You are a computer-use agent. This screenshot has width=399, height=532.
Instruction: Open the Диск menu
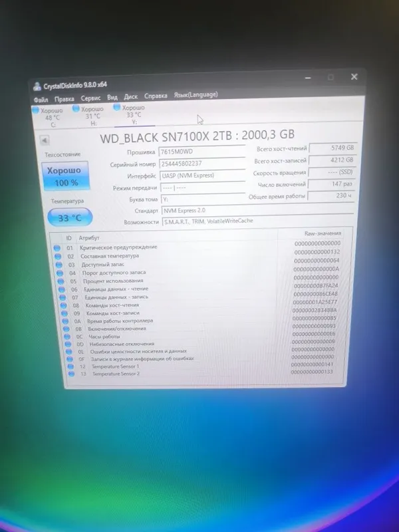click(130, 96)
